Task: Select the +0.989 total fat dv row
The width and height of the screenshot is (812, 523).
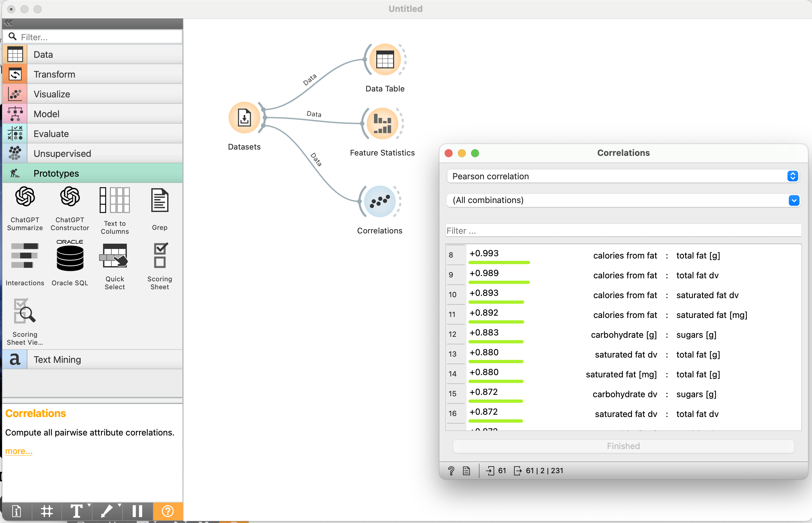Action: [x=623, y=275]
